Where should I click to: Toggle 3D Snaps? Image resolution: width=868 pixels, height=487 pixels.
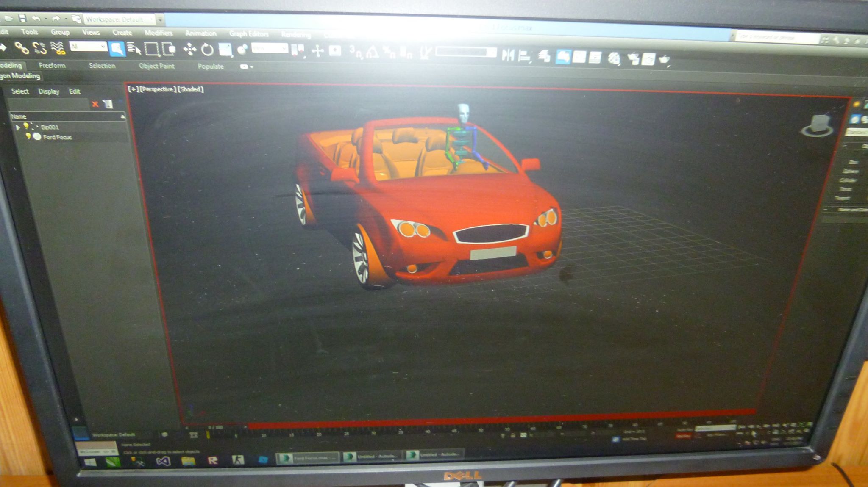coord(356,52)
